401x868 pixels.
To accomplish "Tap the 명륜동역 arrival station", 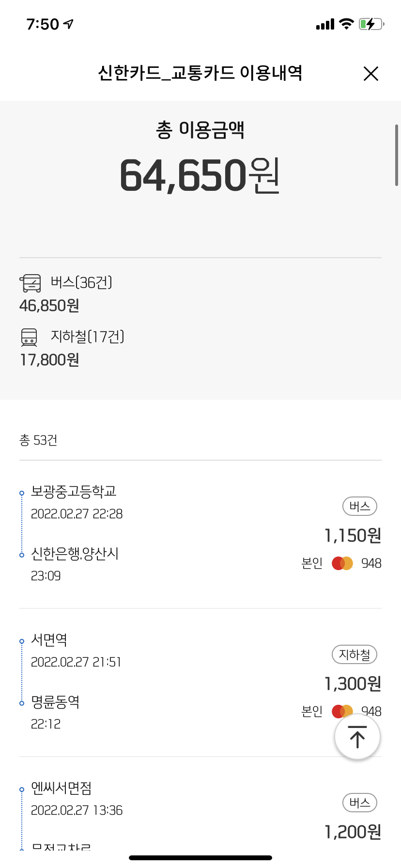I will pyautogui.click(x=55, y=702).
